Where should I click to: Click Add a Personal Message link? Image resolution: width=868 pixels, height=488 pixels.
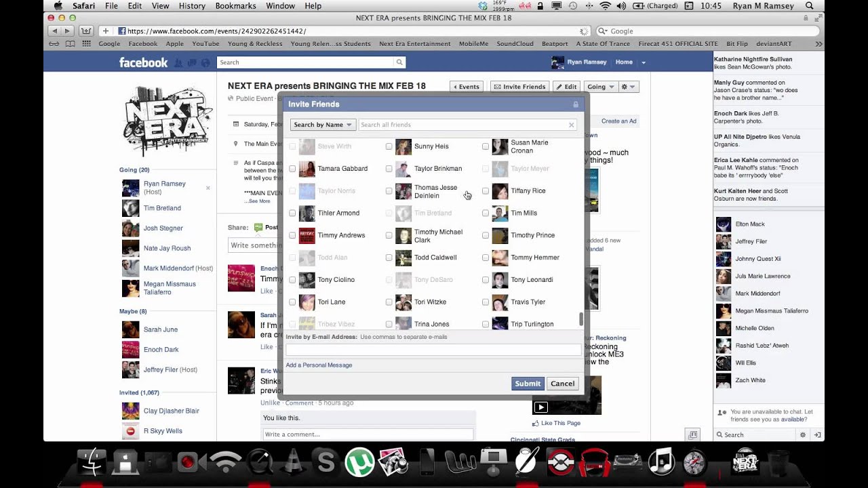pos(319,365)
